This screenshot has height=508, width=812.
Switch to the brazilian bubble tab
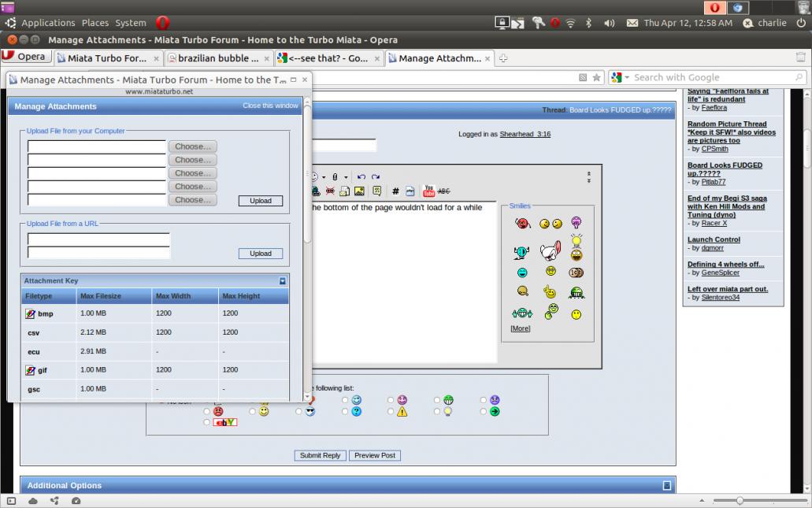[218, 58]
